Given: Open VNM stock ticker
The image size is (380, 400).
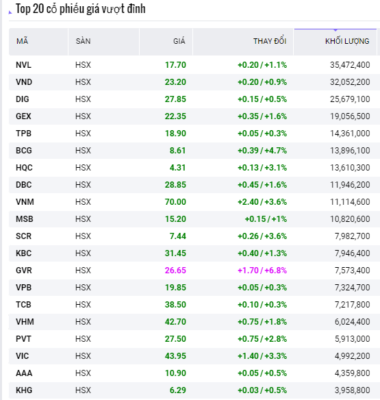Looking at the screenshot, I should pyautogui.click(x=25, y=202).
